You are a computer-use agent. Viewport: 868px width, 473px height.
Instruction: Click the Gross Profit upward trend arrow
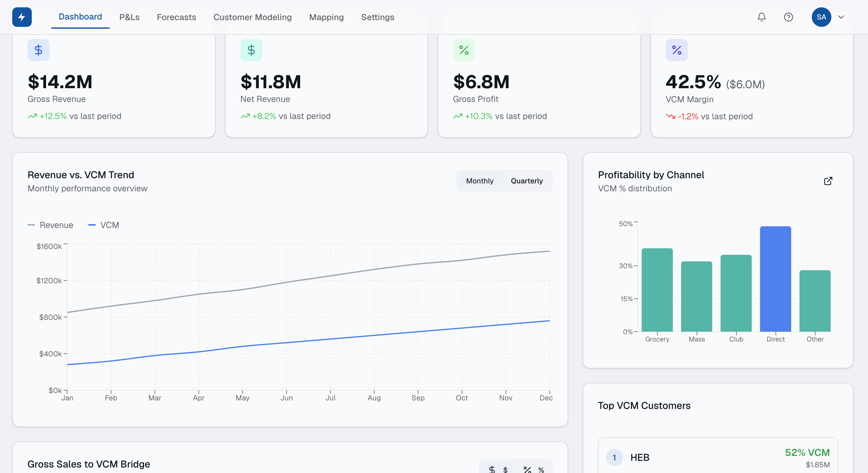tap(458, 116)
